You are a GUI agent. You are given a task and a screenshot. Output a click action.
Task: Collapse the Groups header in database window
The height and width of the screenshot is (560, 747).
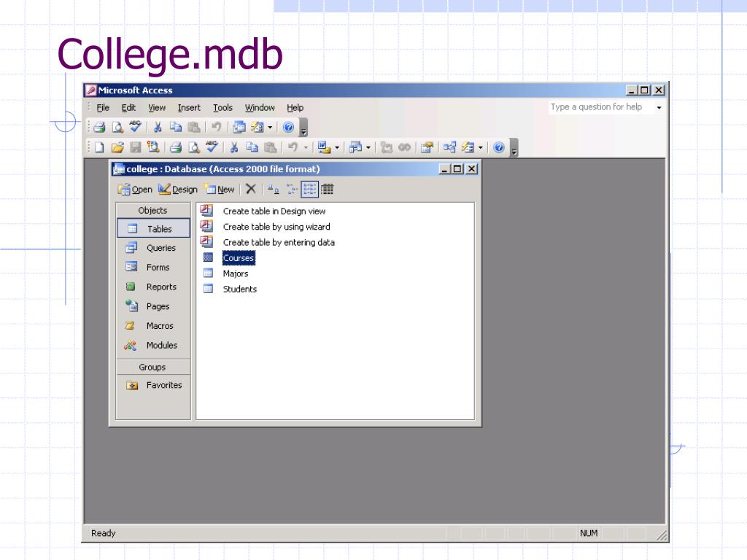click(x=153, y=367)
